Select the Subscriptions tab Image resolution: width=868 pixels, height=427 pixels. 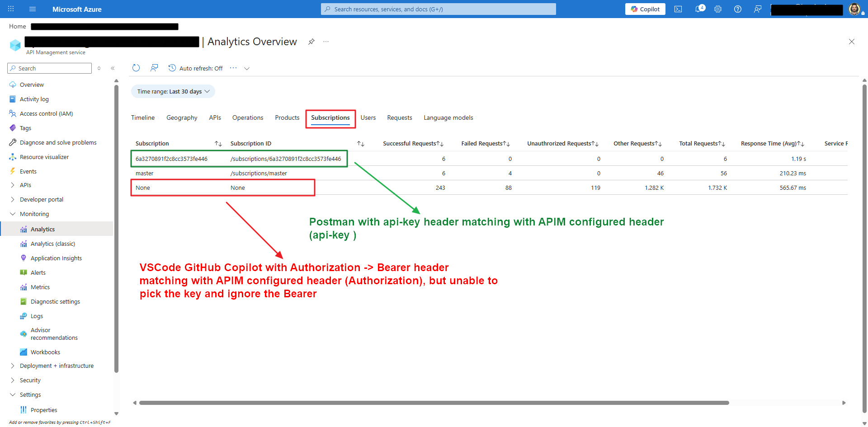pyautogui.click(x=330, y=117)
